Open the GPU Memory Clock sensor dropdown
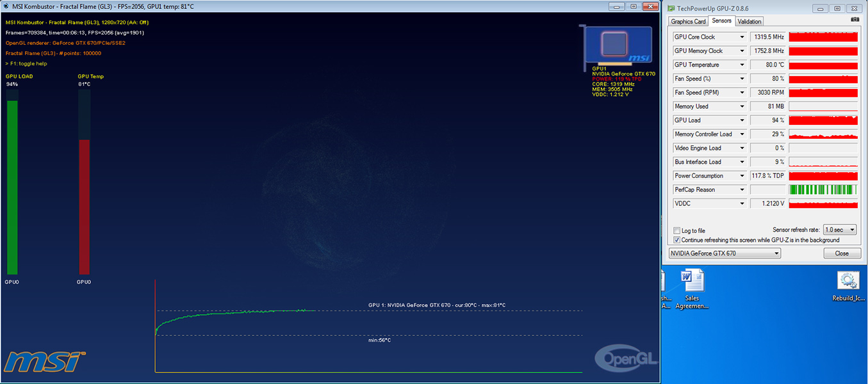The width and height of the screenshot is (868, 384). [742, 51]
